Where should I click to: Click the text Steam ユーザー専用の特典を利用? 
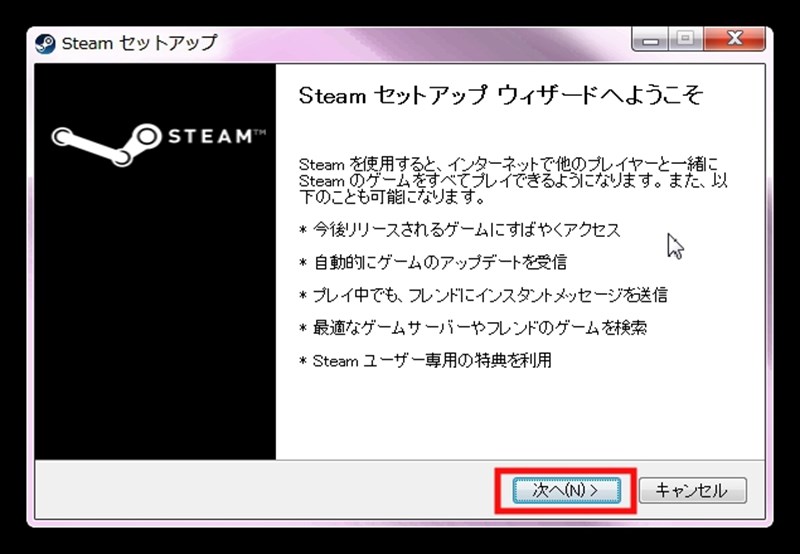click(432, 361)
